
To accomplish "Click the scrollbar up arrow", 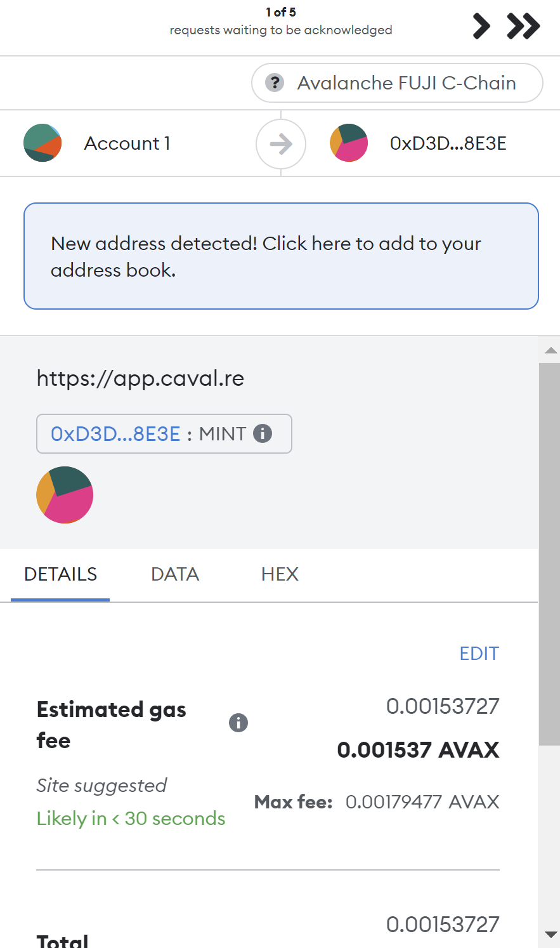I will click(551, 350).
